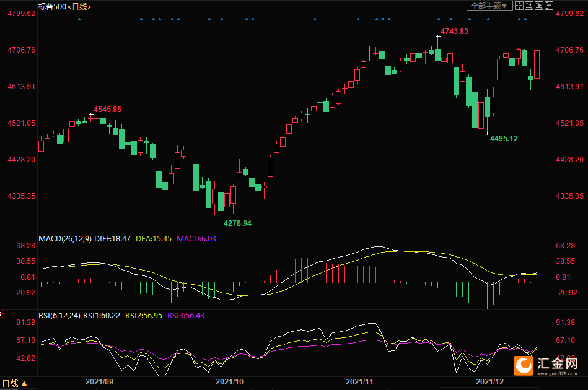Click the first blue event dot above chart
The width and height of the screenshot is (588, 390).
79,19
